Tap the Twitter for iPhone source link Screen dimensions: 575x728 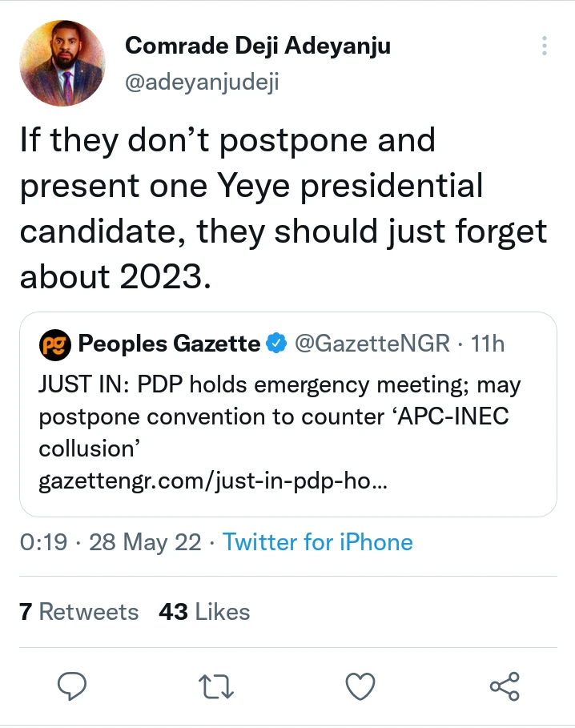pos(318,542)
